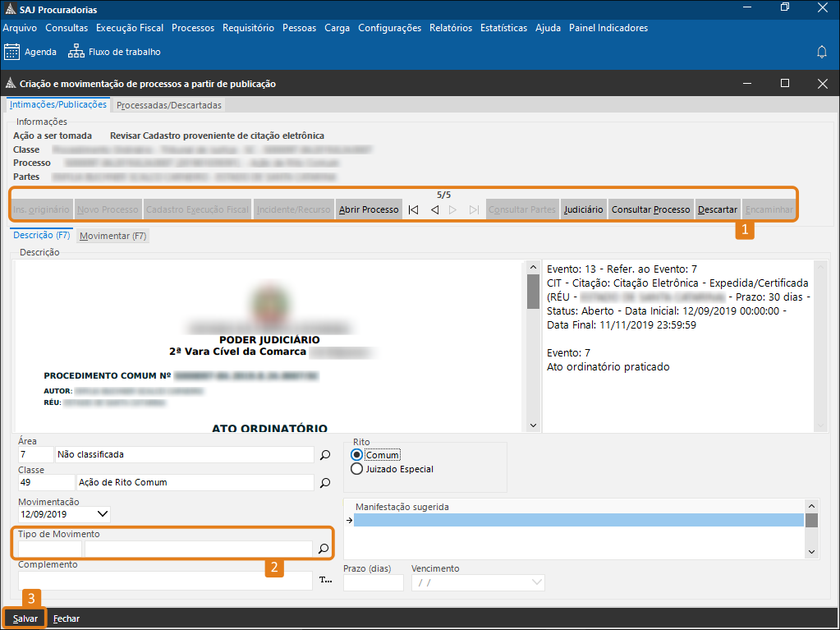The height and width of the screenshot is (630, 840).
Task: Click the notification bell icon
Action: tap(821, 52)
